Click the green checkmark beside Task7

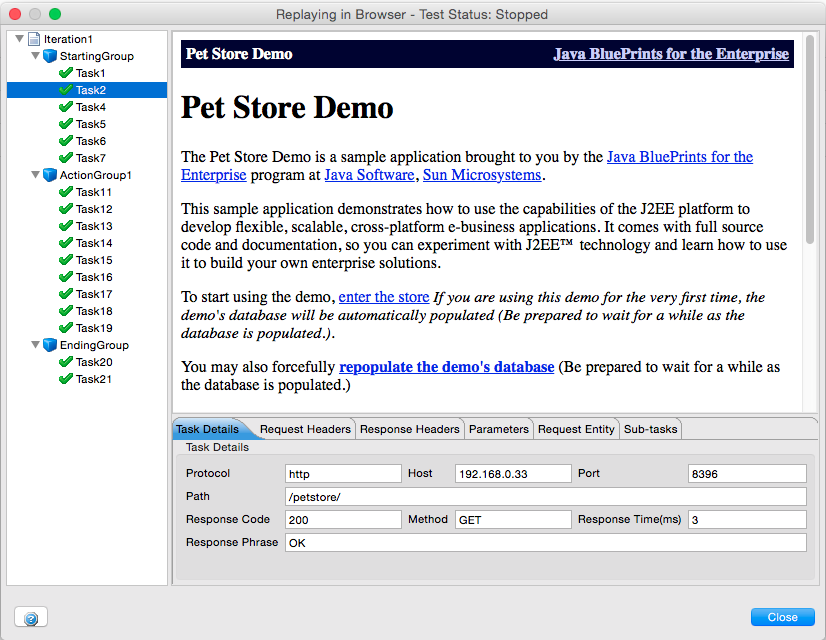pyautogui.click(x=66, y=157)
